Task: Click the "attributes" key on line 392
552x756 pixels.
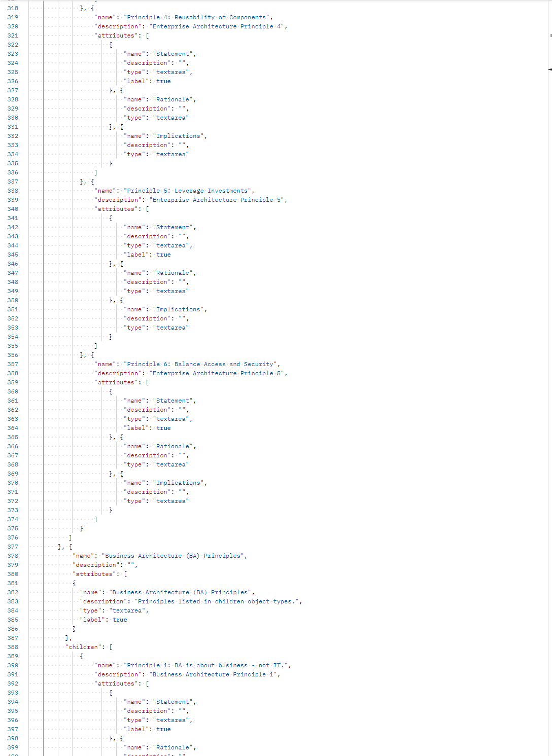Action: (116, 683)
